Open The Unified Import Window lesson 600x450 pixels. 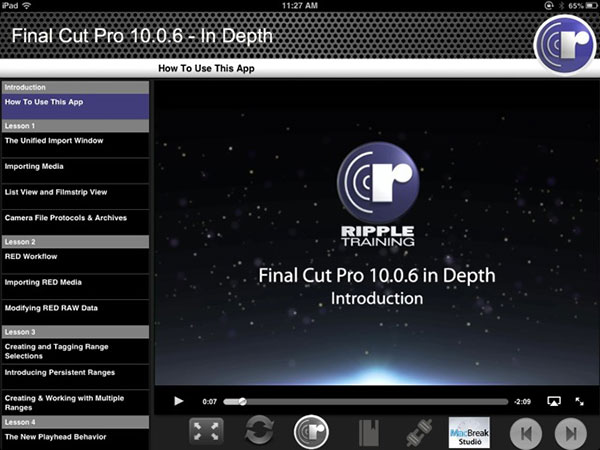tap(75, 145)
